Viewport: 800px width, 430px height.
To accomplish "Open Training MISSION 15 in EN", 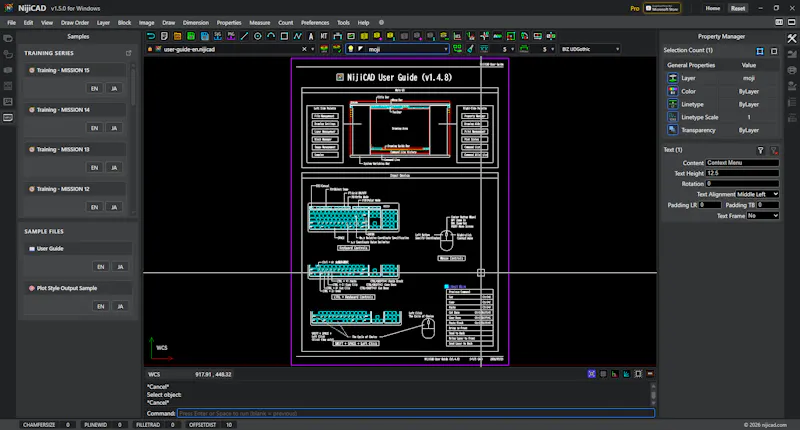I will [94, 88].
